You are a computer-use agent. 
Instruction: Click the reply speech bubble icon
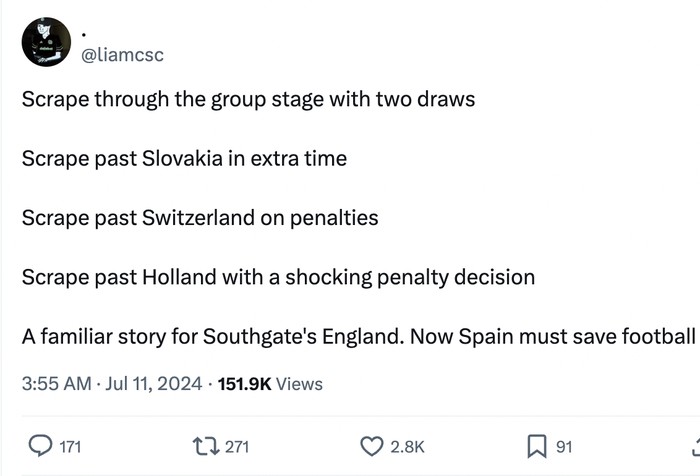40,446
